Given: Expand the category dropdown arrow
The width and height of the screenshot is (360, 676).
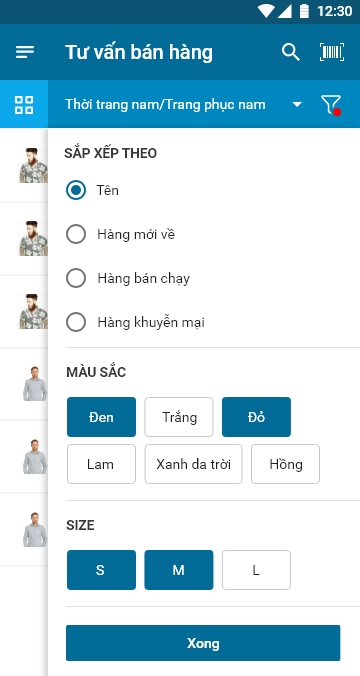Looking at the screenshot, I should pyautogui.click(x=297, y=105).
